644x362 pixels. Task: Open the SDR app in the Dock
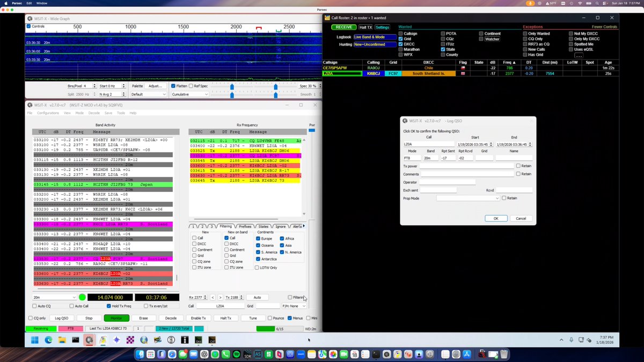(247, 354)
